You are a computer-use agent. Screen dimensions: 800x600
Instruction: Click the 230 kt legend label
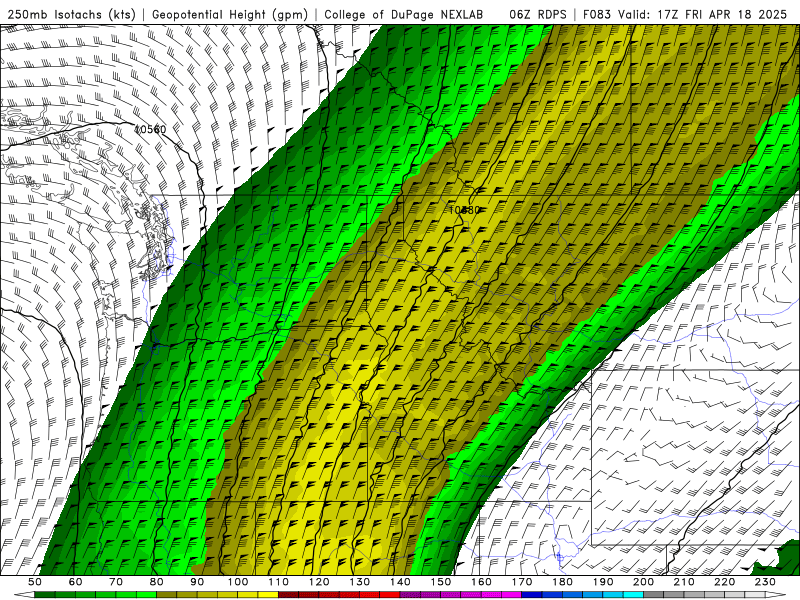[x=765, y=582]
